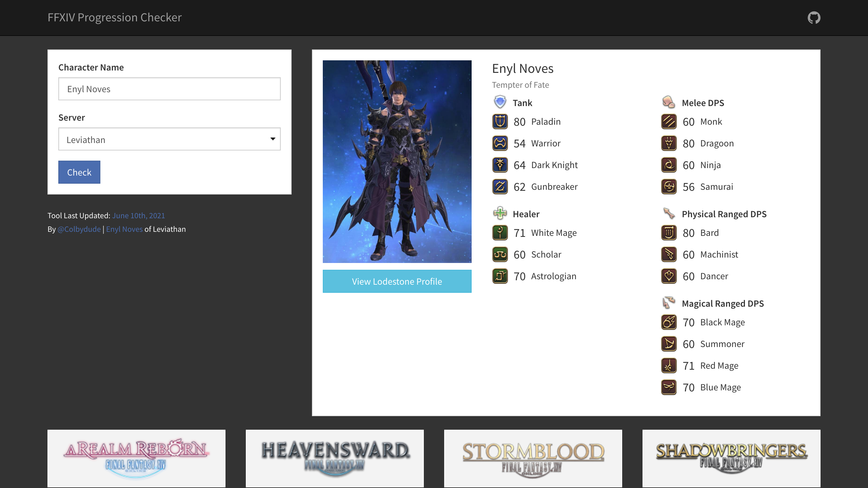Image resolution: width=868 pixels, height=488 pixels.
Task: Click the White Mage job icon
Action: click(x=500, y=233)
